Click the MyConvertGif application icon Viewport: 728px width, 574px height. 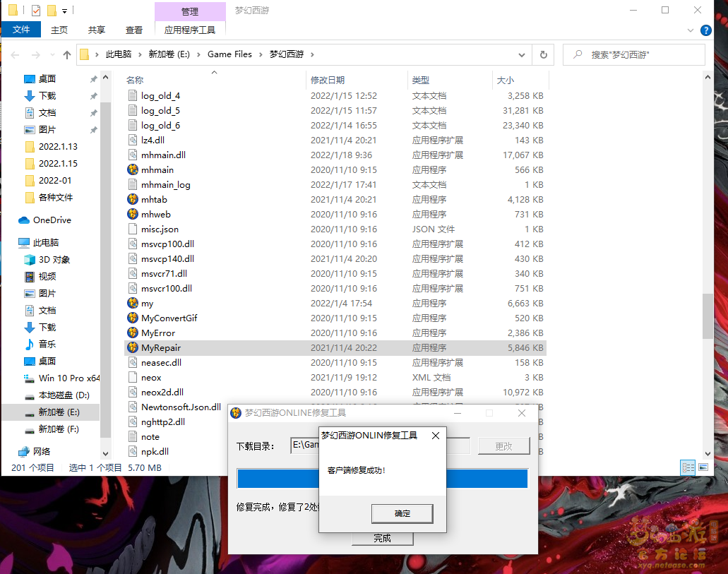coord(133,318)
